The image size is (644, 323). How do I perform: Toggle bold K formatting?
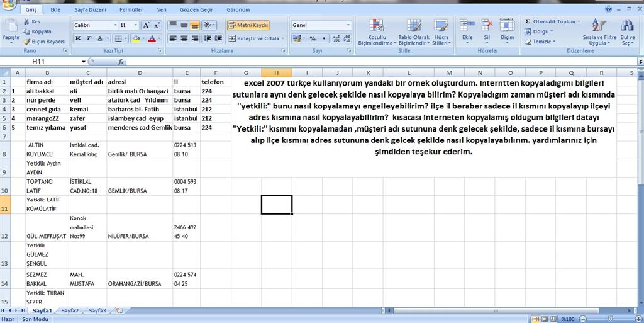click(x=78, y=38)
